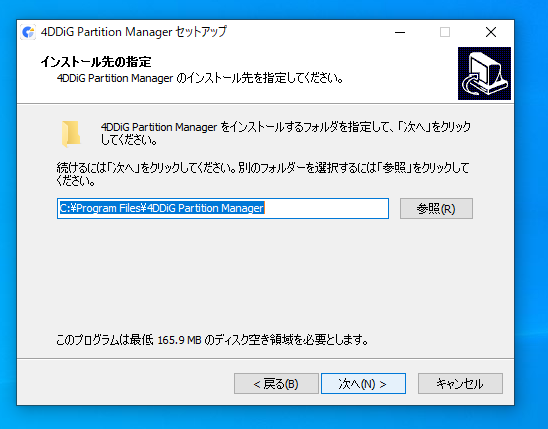Go back with 戻る(B) button
The width and height of the screenshot is (548, 429).
click(x=276, y=384)
